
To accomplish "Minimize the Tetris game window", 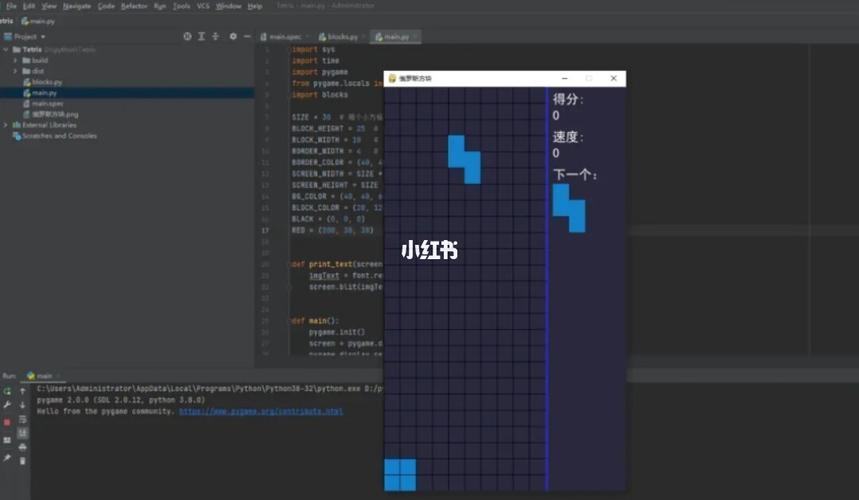I will 565,78.
